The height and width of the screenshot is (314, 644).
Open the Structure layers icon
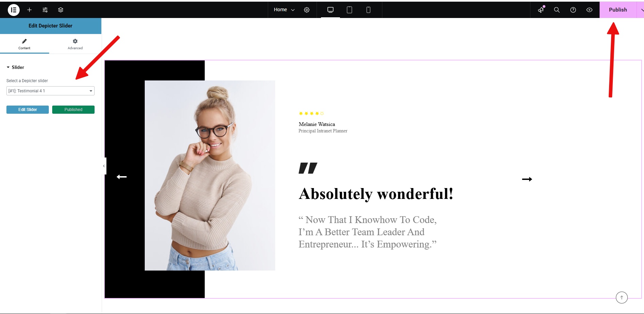pyautogui.click(x=61, y=10)
